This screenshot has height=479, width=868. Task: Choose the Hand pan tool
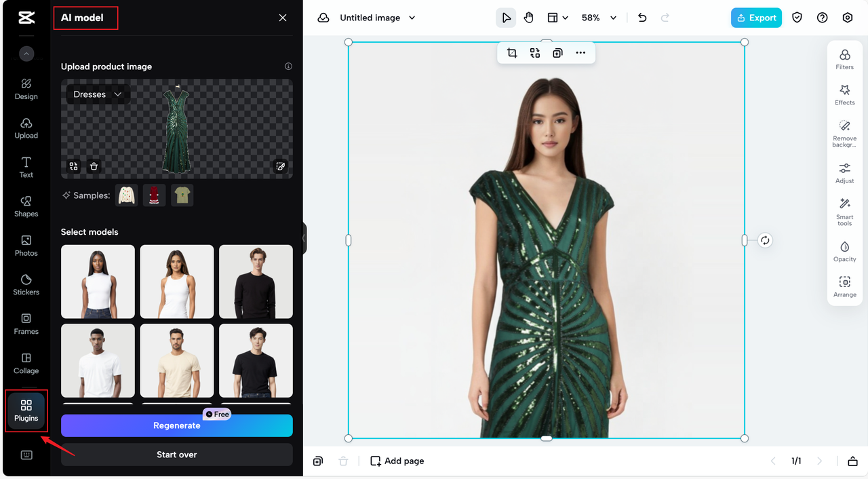click(529, 18)
